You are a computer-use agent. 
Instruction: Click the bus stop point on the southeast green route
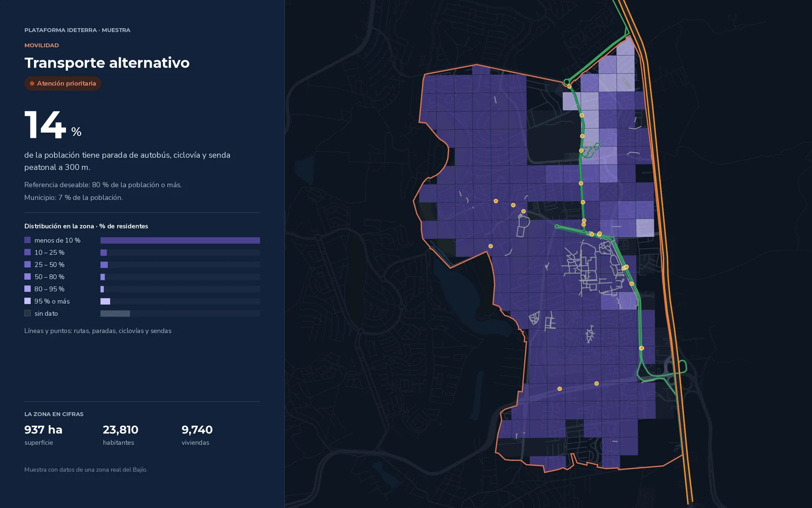(x=641, y=348)
